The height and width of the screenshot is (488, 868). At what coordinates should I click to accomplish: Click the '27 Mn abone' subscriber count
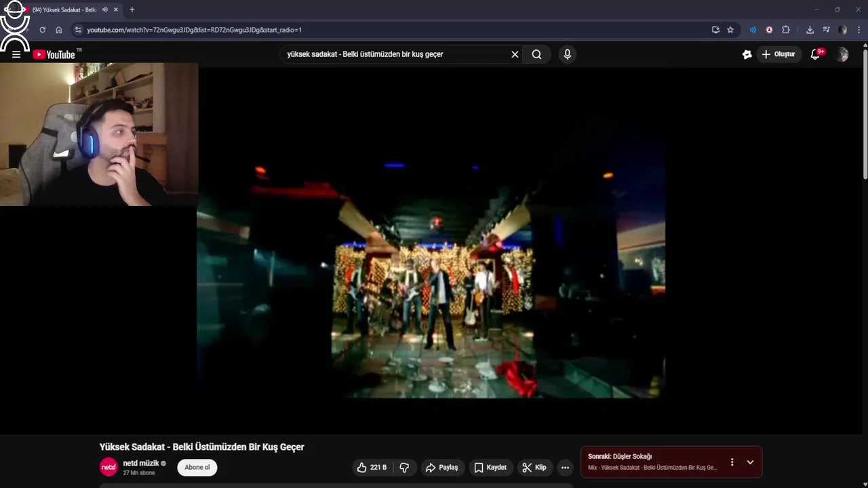pyautogui.click(x=139, y=473)
